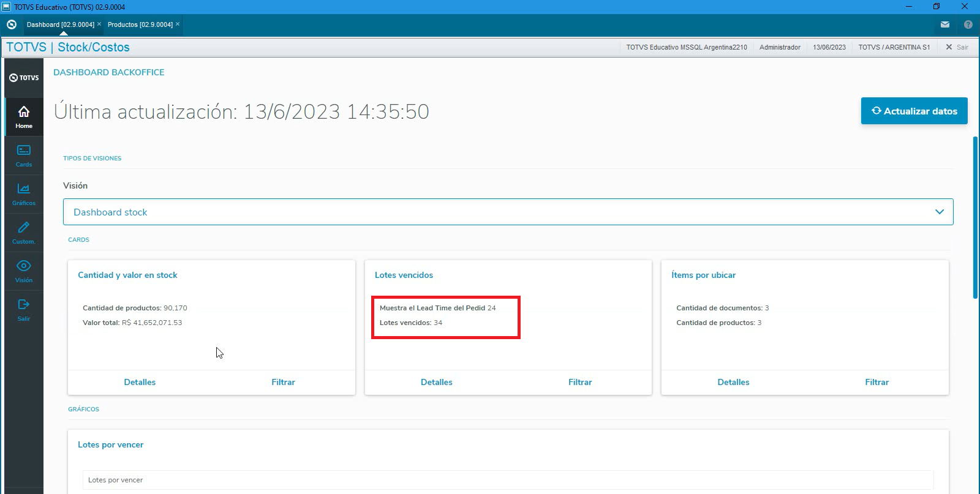
Task: Close the Dashboard tab with its X
Action: pyautogui.click(x=99, y=24)
